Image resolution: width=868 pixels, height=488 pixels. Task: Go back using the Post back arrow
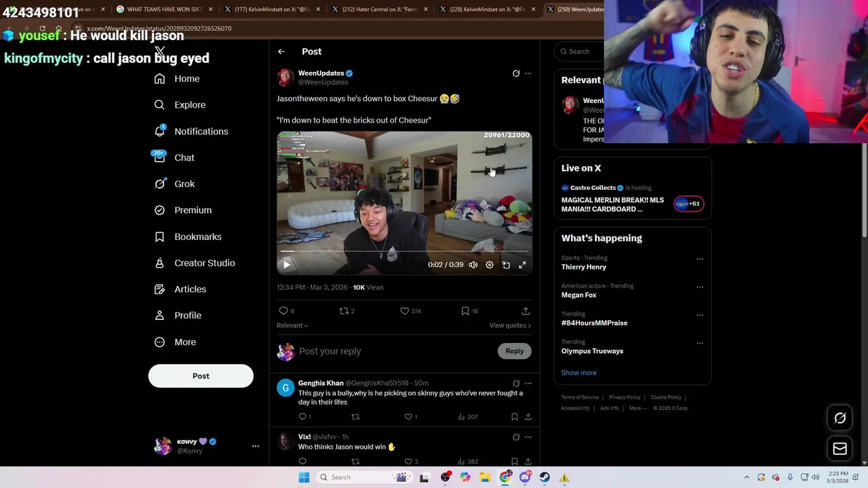click(x=281, y=52)
